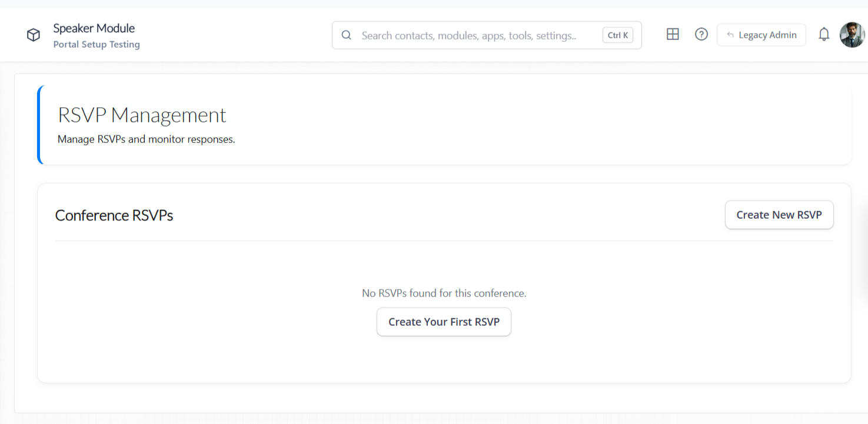Click the RSVP Management heading
This screenshot has height=424, width=868.
pyautogui.click(x=142, y=115)
